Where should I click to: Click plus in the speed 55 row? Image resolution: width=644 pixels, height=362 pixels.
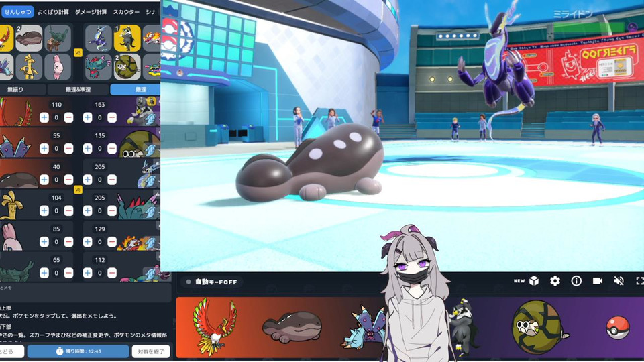coord(44,149)
